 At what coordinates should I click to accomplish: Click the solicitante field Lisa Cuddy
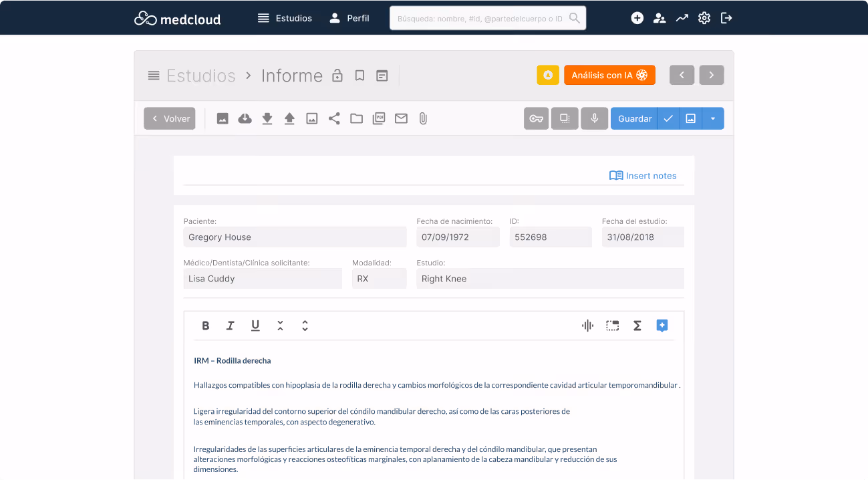263,279
